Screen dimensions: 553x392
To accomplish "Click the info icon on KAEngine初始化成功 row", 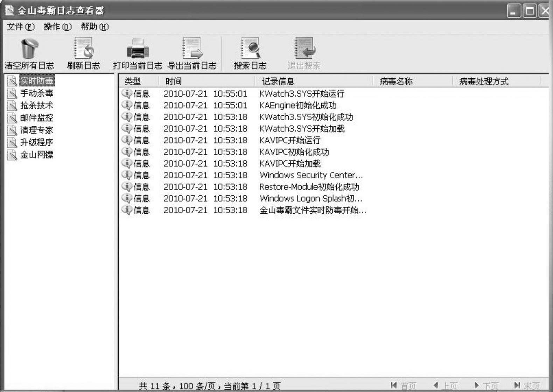I will (x=127, y=105).
